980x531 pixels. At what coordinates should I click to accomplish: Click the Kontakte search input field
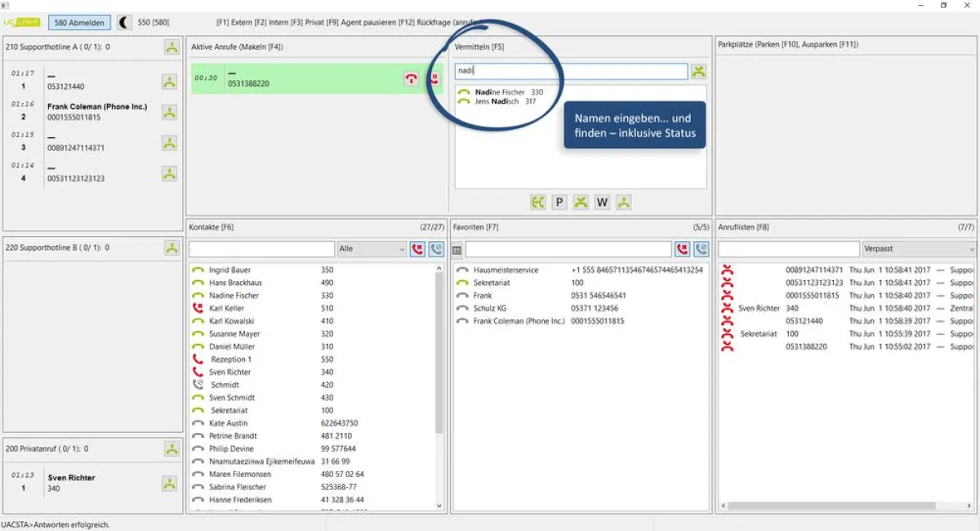[x=261, y=249]
